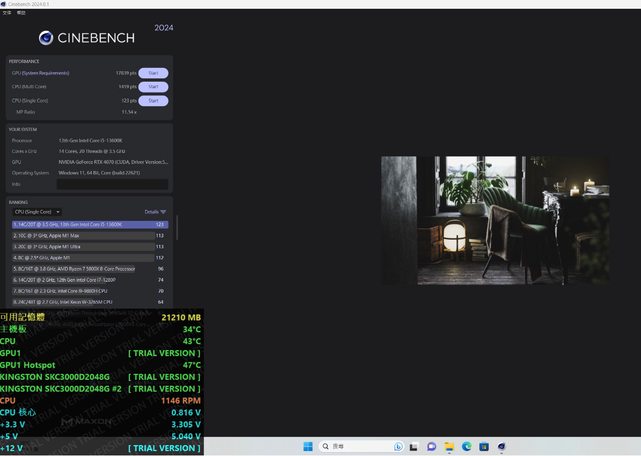The image size is (641, 456).
Task: Click the rendered room scene preview
Action: [495, 219]
